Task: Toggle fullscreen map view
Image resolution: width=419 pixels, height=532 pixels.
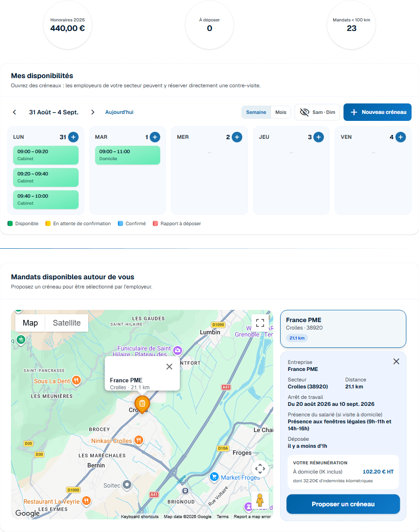Action: (260, 323)
